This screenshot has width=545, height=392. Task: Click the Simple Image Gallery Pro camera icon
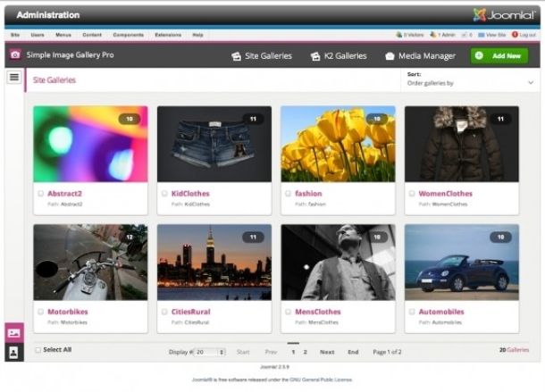point(15,54)
